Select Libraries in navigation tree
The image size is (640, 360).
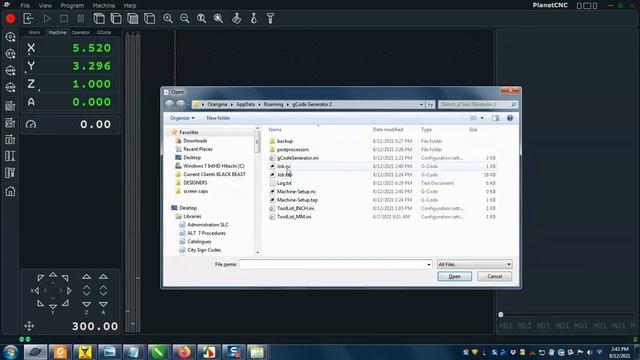(x=192, y=216)
